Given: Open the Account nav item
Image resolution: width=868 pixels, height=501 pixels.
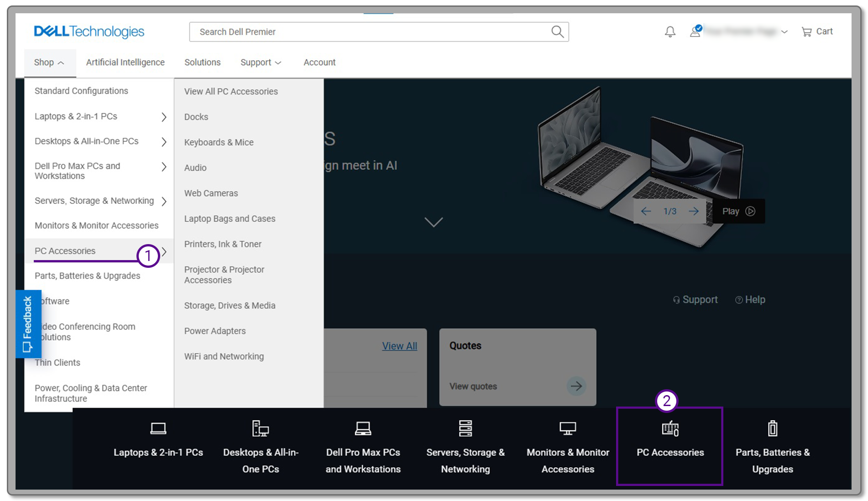Looking at the screenshot, I should click(319, 63).
